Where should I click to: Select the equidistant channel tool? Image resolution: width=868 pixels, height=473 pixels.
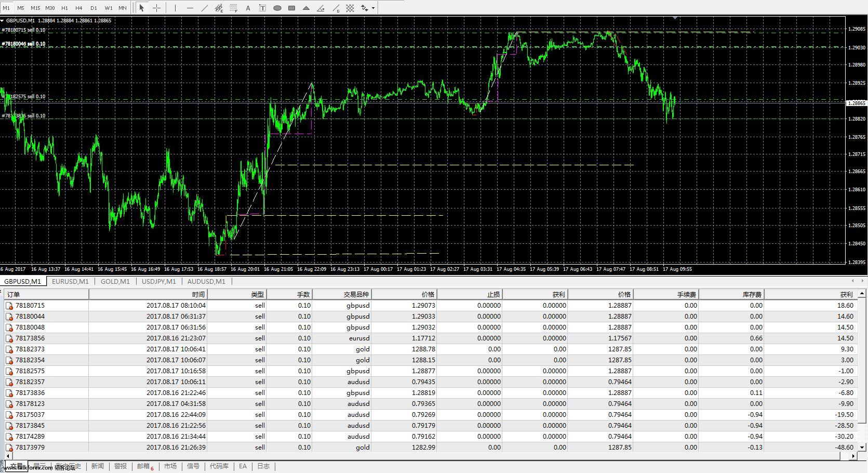[x=219, y=8]
